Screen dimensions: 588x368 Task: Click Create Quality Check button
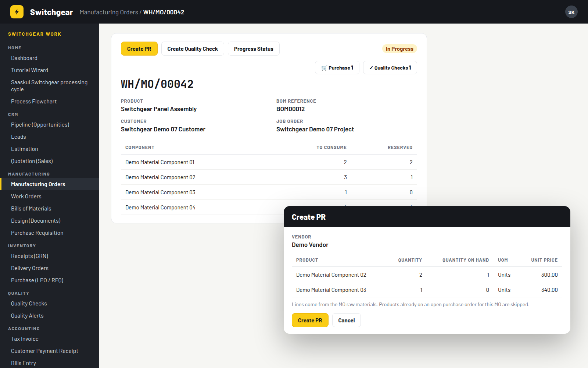point(193,49)
